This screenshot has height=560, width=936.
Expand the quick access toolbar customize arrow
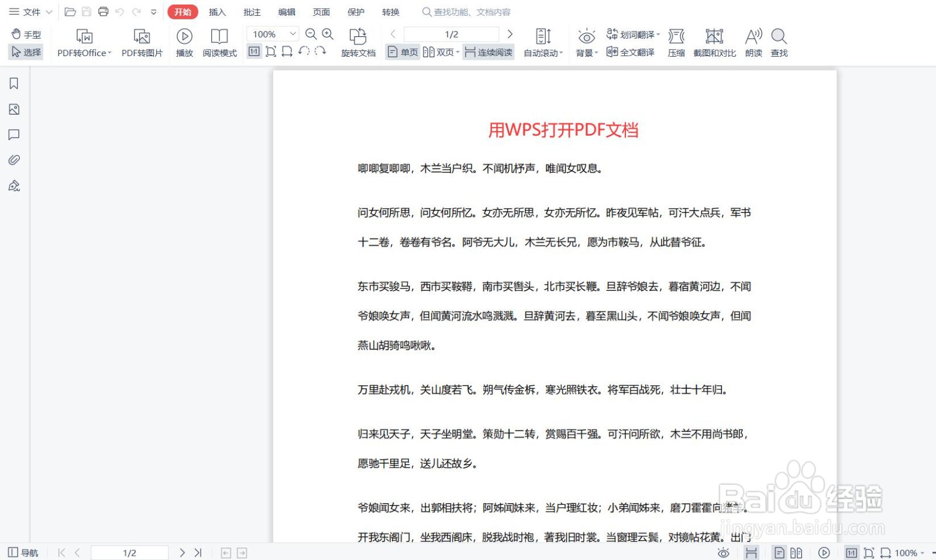click(x=153, y=12)
